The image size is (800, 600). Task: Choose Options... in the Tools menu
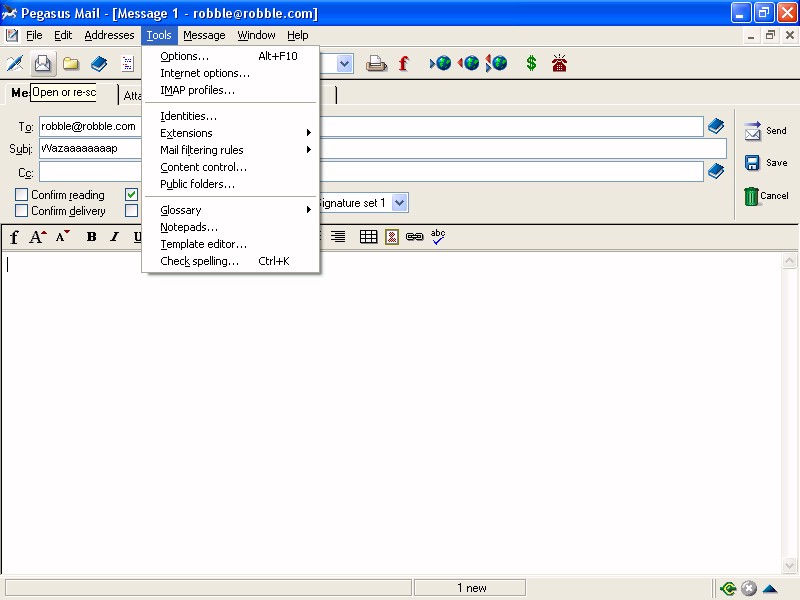pos(232,56)
